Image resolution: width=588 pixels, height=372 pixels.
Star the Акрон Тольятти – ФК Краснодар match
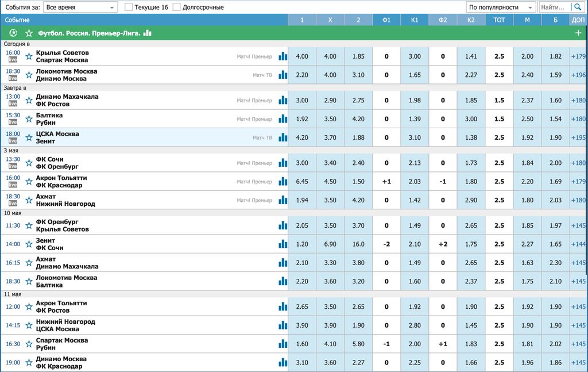tap(29, 182)
